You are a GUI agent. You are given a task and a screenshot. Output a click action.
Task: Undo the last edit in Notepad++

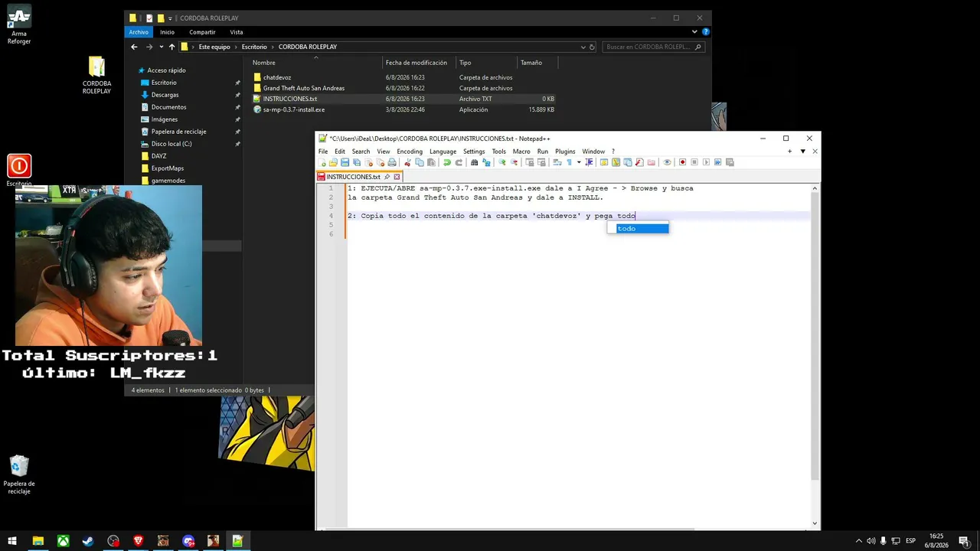click(x=447, y=162)
